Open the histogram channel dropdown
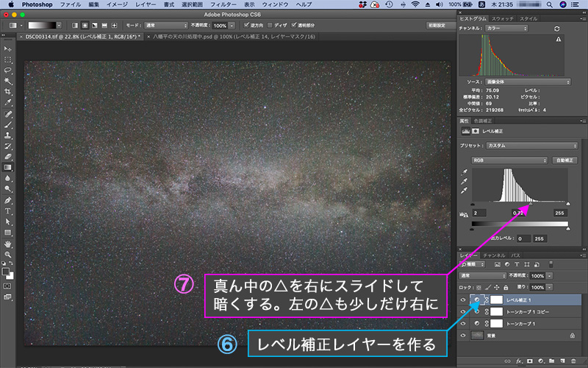Screen dimensions: 588x368 click(x=506, y=29)
